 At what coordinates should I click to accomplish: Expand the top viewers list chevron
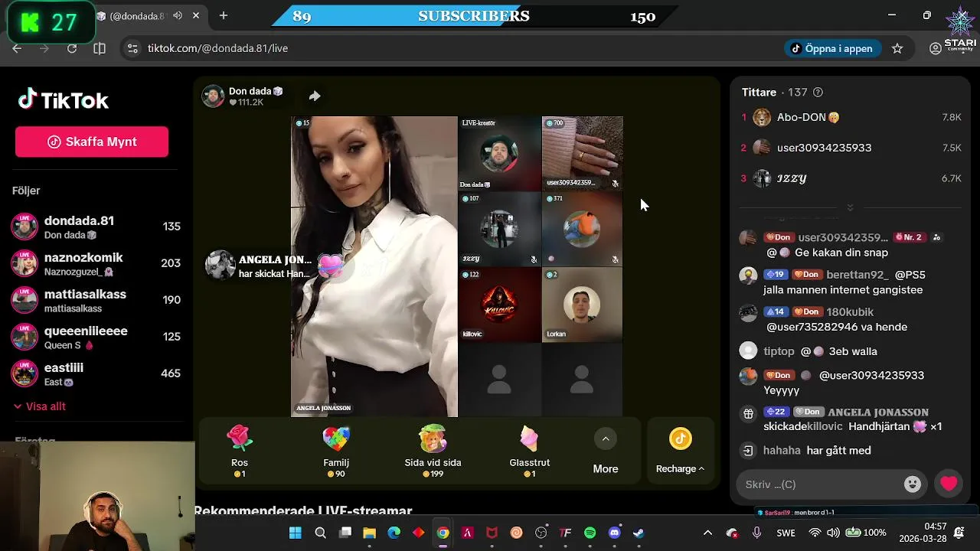click(850, 208)
